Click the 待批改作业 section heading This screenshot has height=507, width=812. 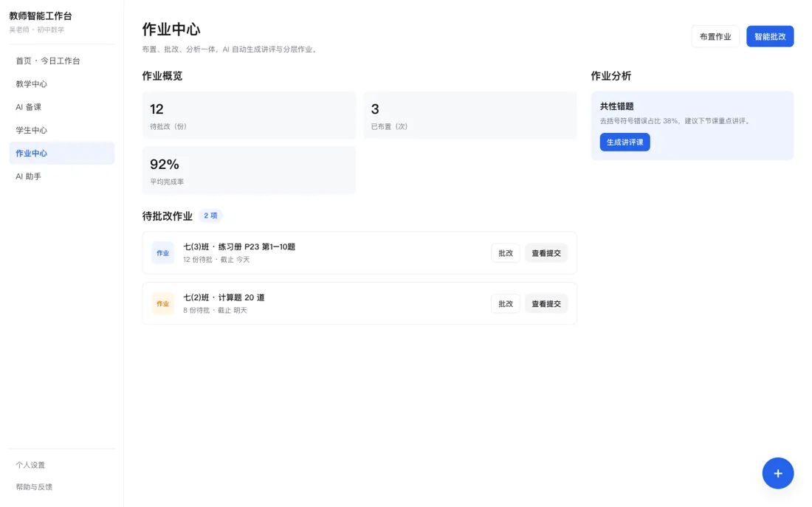[x=168, y=216]
